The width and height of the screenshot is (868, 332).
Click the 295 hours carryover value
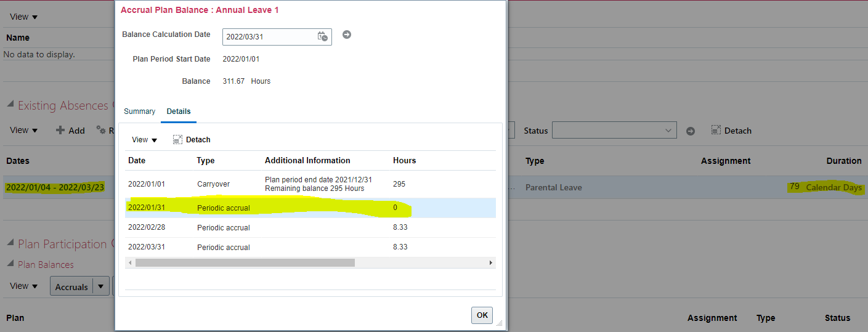click(x=399, y=184)
